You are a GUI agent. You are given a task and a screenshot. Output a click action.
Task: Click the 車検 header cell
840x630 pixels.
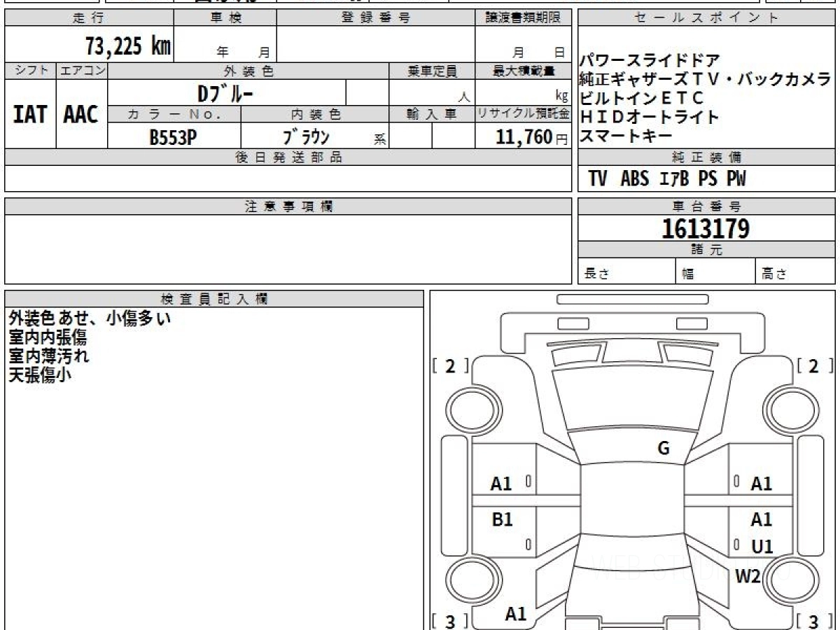pos(225,18)
